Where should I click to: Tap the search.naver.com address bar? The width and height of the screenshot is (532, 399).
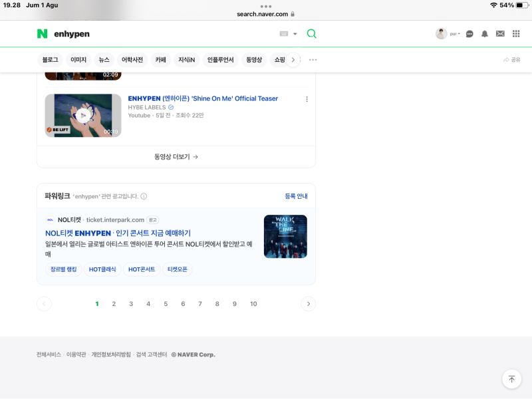[265, 14]
